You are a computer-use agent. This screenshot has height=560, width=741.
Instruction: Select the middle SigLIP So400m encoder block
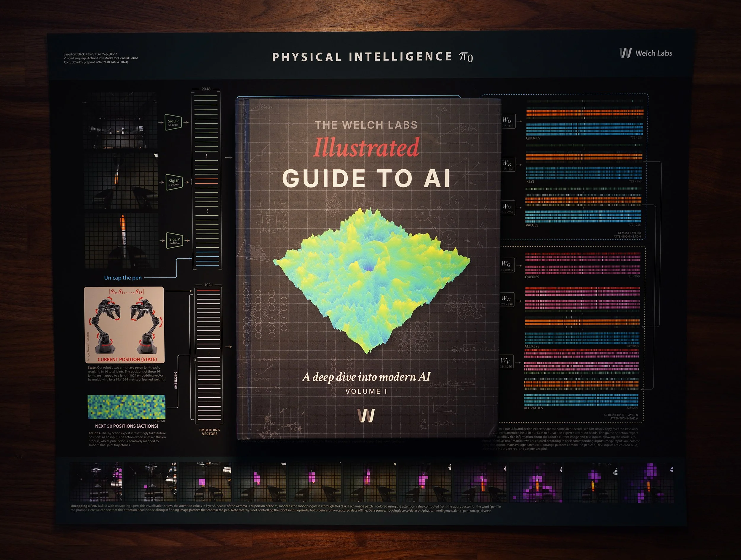tap(174, 182)
